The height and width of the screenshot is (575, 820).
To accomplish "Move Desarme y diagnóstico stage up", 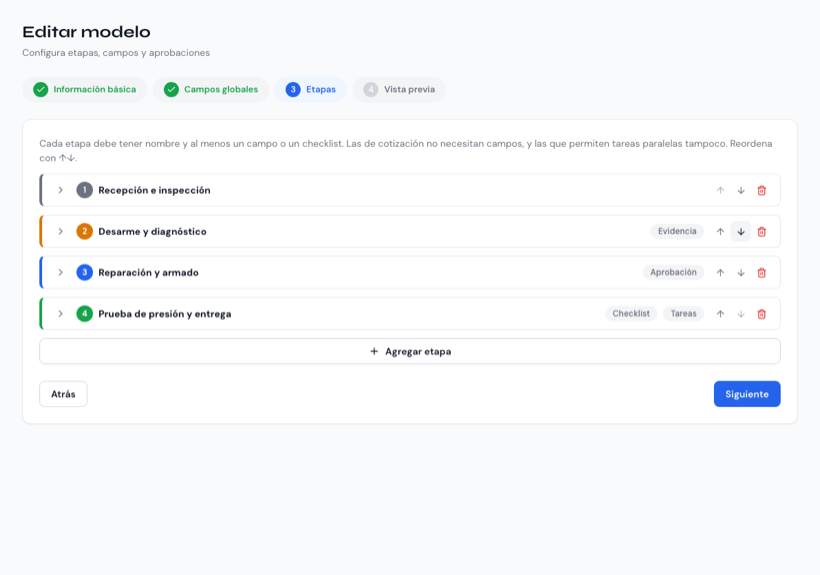I will click(x=720, y=232).
